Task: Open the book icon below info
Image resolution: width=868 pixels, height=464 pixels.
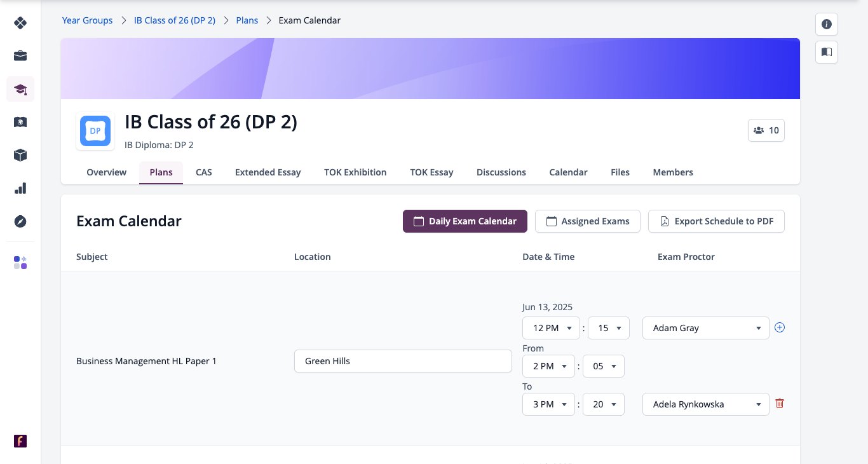Action: coord(827,52)
